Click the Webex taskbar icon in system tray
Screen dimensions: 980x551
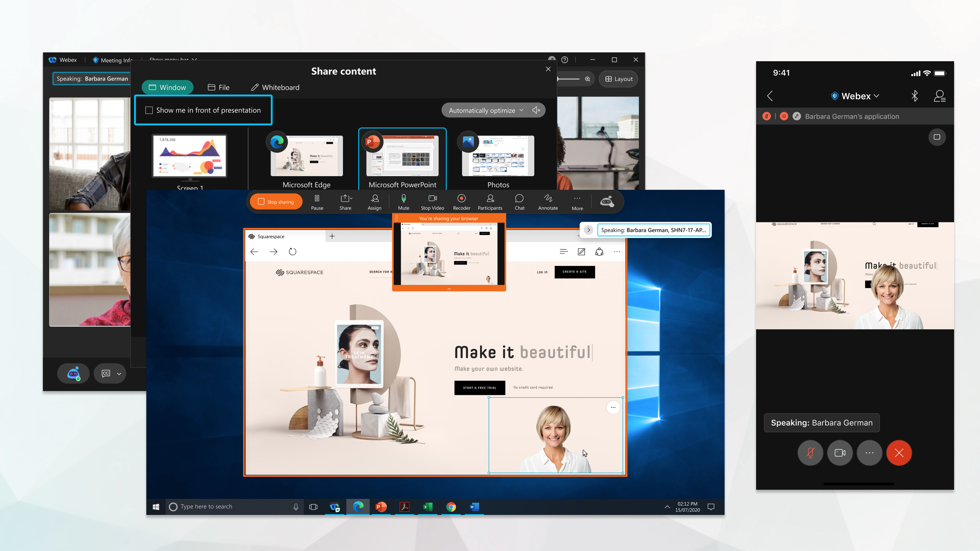click(334, 506)
